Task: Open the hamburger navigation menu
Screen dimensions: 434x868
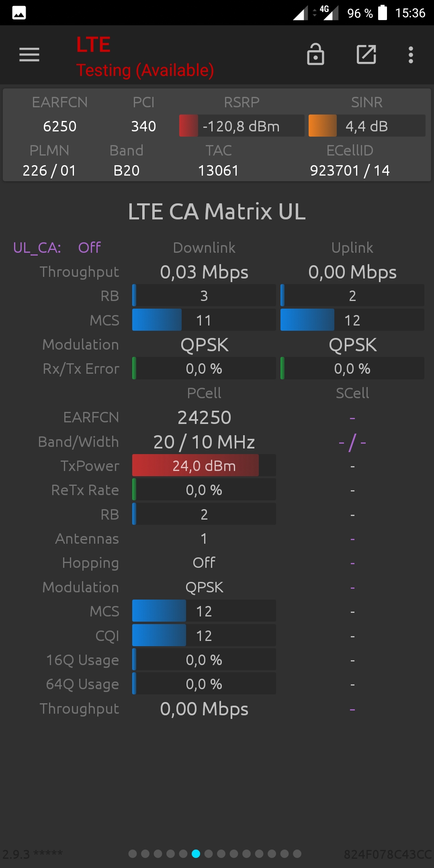Action: click(x=29, y=55)
